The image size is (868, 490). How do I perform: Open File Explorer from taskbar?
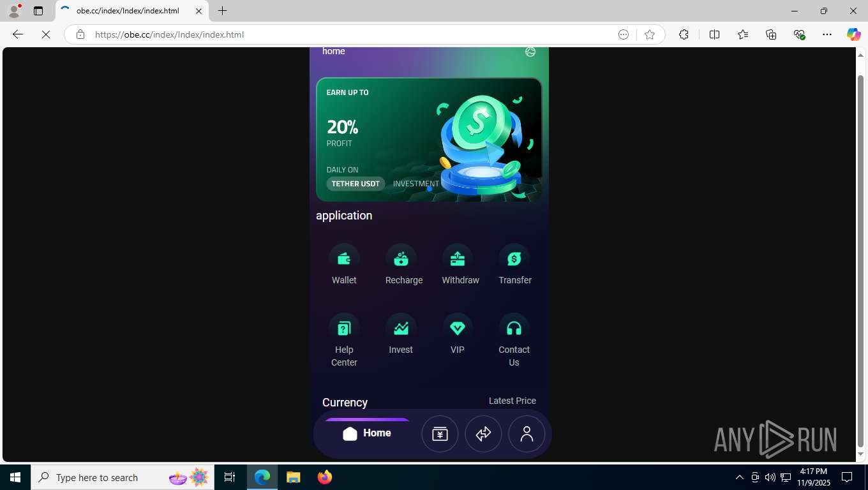point(293,477)
